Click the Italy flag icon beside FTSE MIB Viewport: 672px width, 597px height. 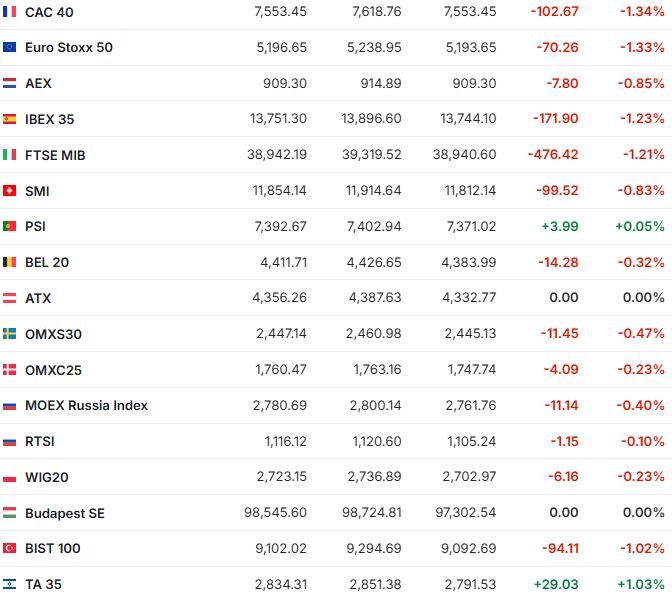(9, 155)
